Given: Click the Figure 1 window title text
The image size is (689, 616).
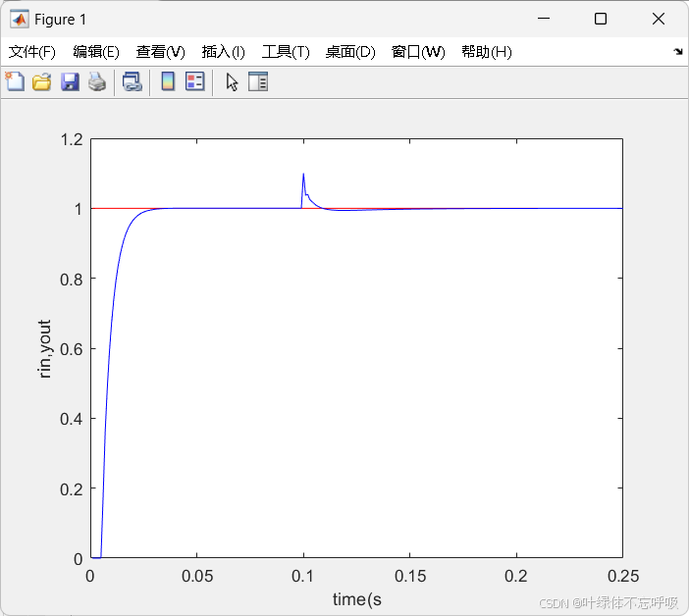Looking at the screenshot, I should 60,20.
